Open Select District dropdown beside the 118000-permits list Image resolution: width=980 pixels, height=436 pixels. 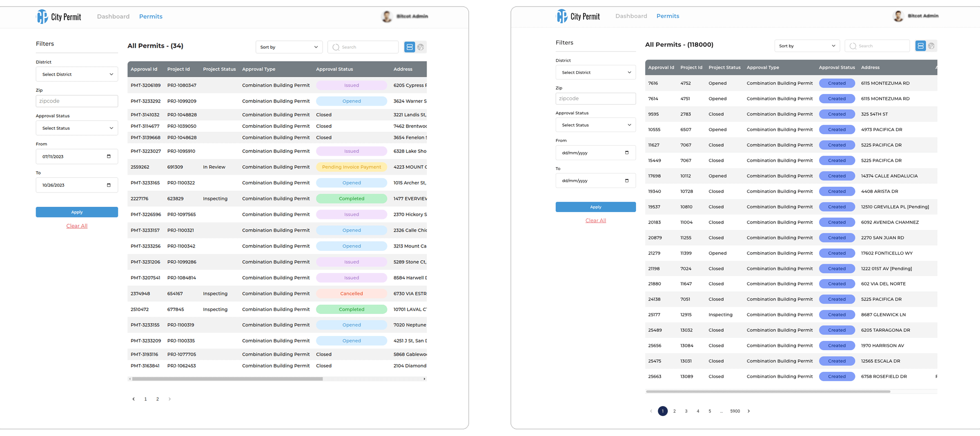[595, 72]
